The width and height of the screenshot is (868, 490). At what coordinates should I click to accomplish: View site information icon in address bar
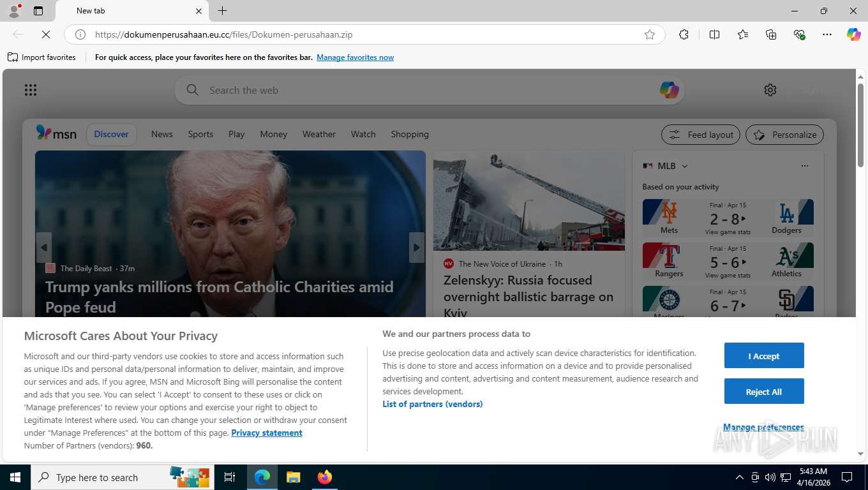[x=80, y=34]
